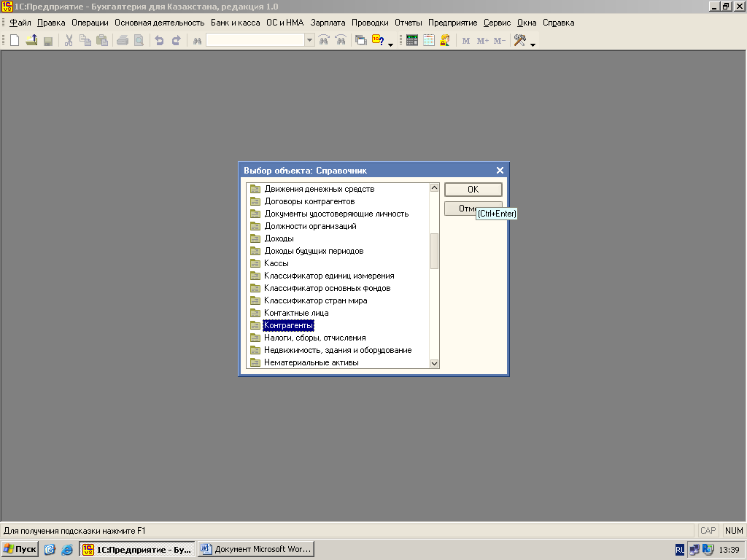The height and width of the screenshot is (560, 747).
Task: Open the Сервис menu
Action: coord(497,23)
